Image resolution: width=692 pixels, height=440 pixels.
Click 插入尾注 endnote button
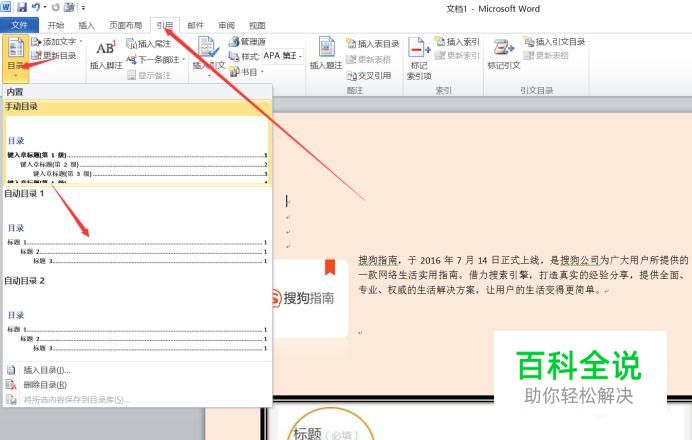(x=149, y=44)
